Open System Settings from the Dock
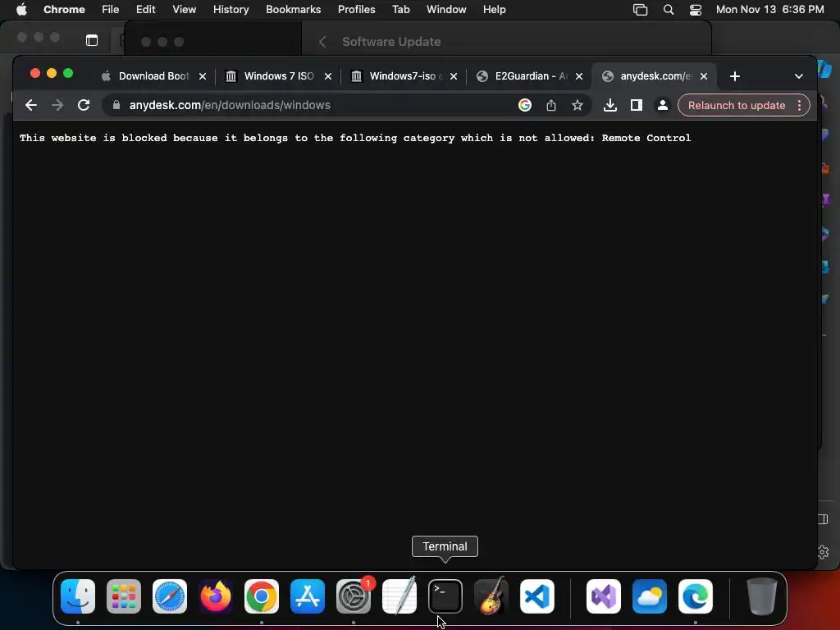840x630 pixels. pos(354,596)
